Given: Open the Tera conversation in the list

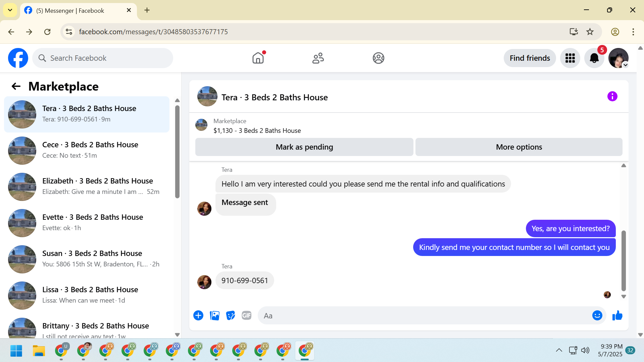Looking at the screenshot, I should pyautogui.click(x=87, y=114).
